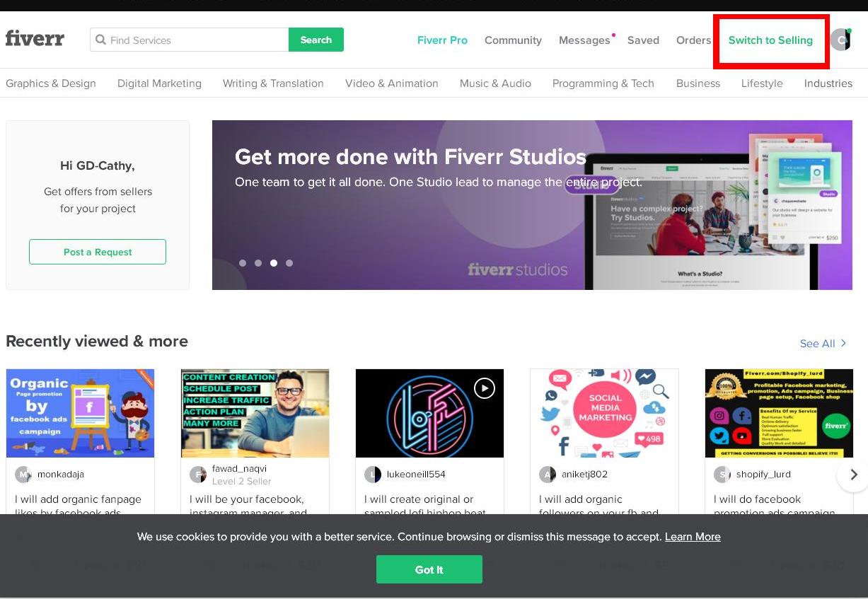The width and height of the screenshot is (868, 599).
Task: Click shopify_lurd seller name
Action: [763, 475]
